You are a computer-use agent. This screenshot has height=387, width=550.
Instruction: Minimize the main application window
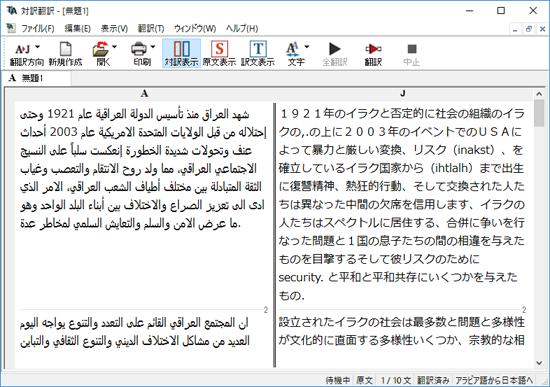click(469, 11)
